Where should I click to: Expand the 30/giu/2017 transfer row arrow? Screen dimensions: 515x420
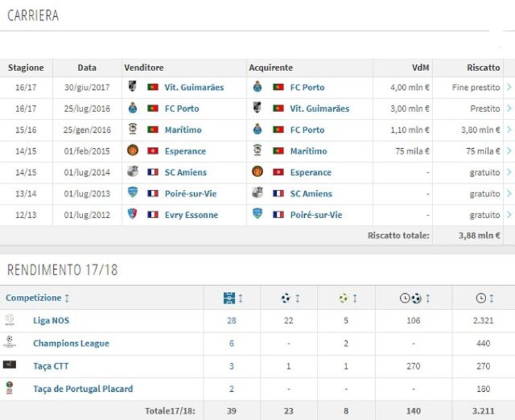pyautogui.click(x=509, y=87)
